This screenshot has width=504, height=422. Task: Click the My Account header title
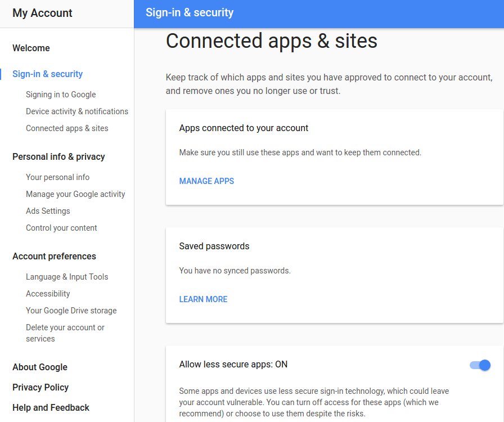42,13
